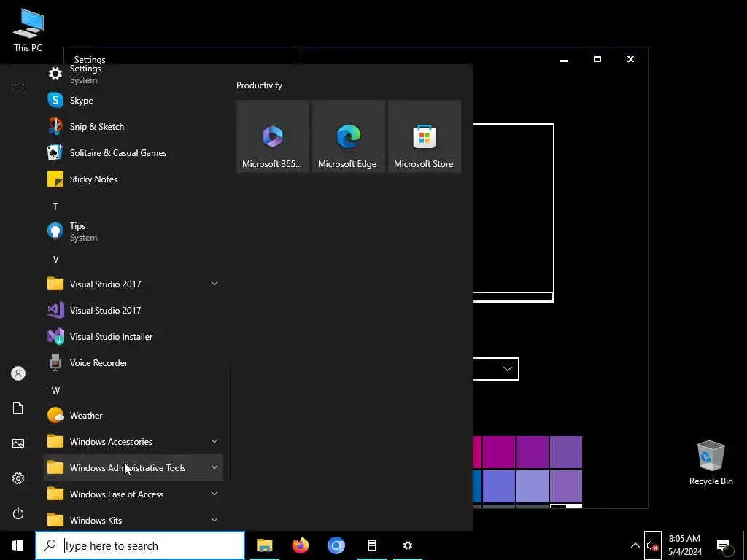Screen dimensions: 747x560
Task: Show hidden tray icons
Action: [x=635, y=545]
